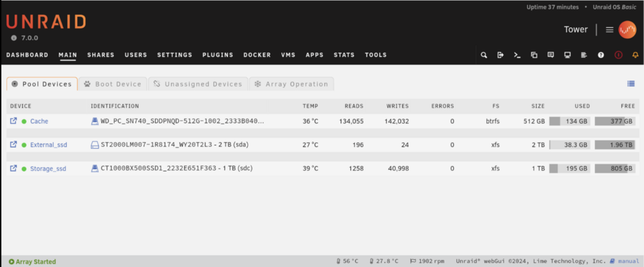Image resolution: width=644 pixels, height=267 pixels.
Task: Click the orange Unraid account avatar
Action: [627, 30]
